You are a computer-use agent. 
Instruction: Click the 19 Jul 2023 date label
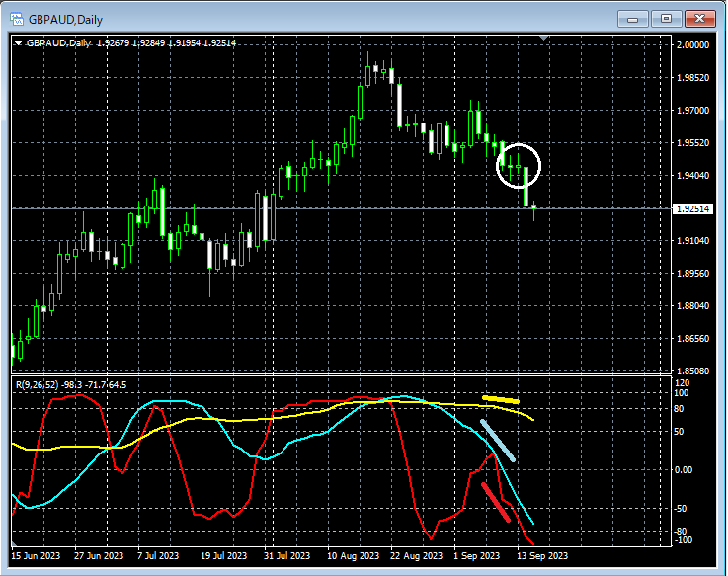[x=224, y=556]
